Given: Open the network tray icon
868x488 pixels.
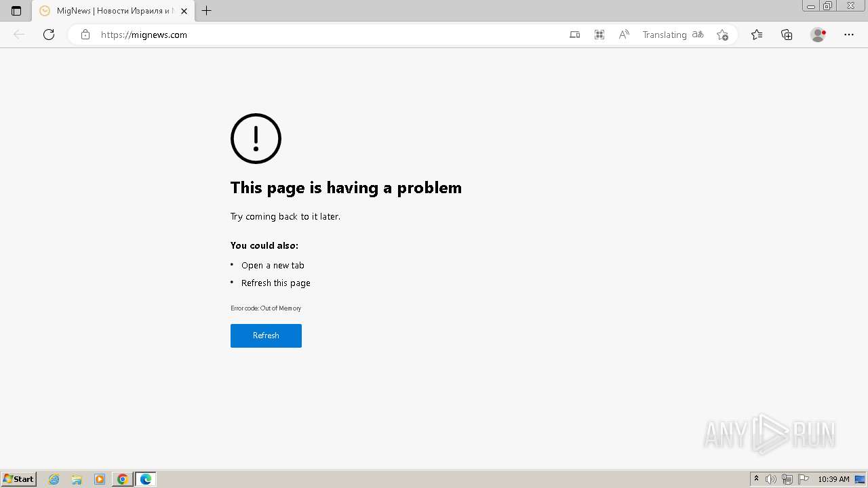Looking at the screenshot, I should tap(787, 479).
